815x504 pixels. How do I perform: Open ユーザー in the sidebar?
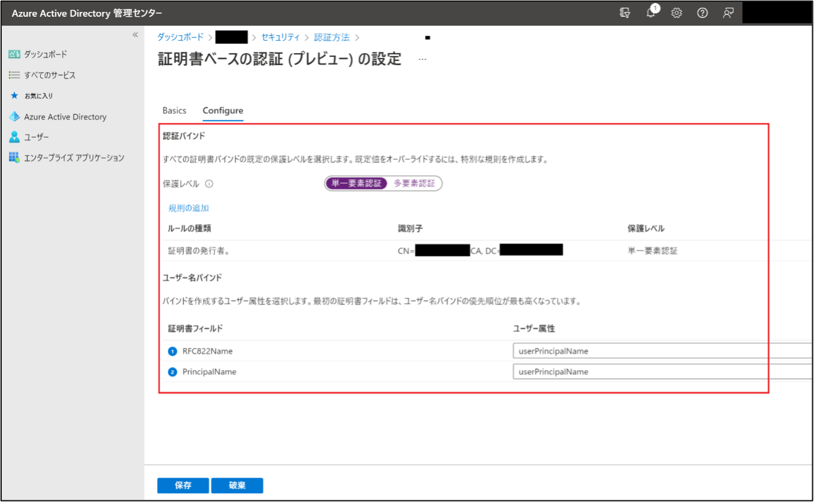[x=37, y=138]
